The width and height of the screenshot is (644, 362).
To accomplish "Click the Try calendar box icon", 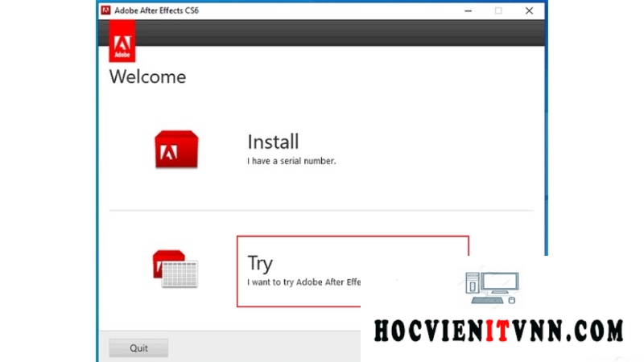I will (x=175, y=269).
